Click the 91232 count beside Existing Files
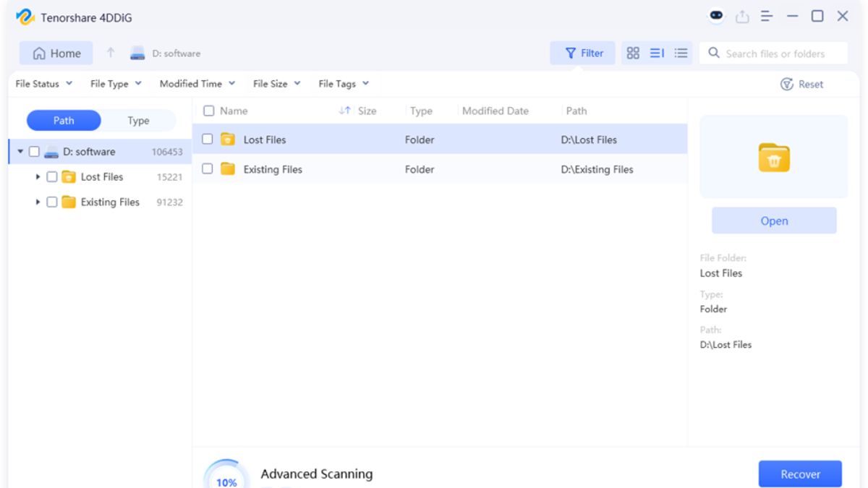The image size is (868, 488). pos(170,202)
